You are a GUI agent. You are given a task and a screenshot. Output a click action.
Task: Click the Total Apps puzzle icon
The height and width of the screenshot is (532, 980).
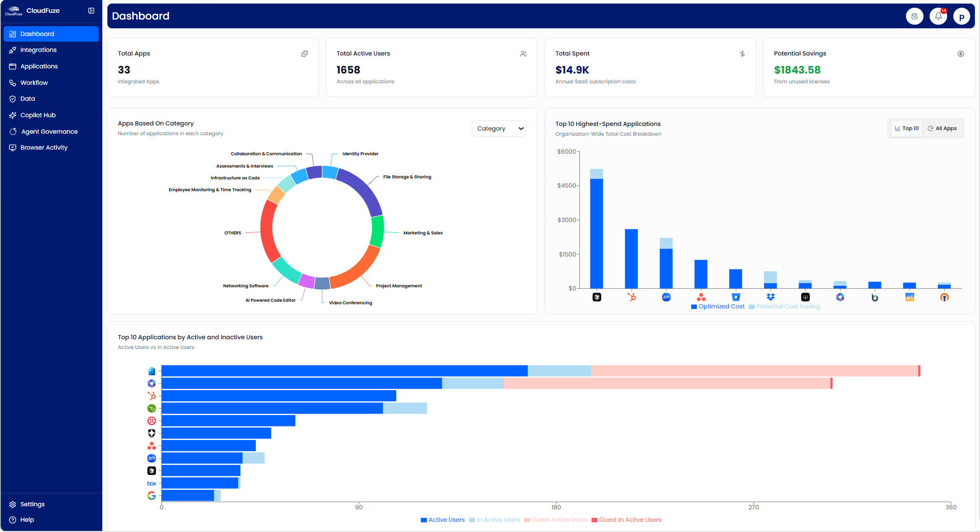coord(305,53)
